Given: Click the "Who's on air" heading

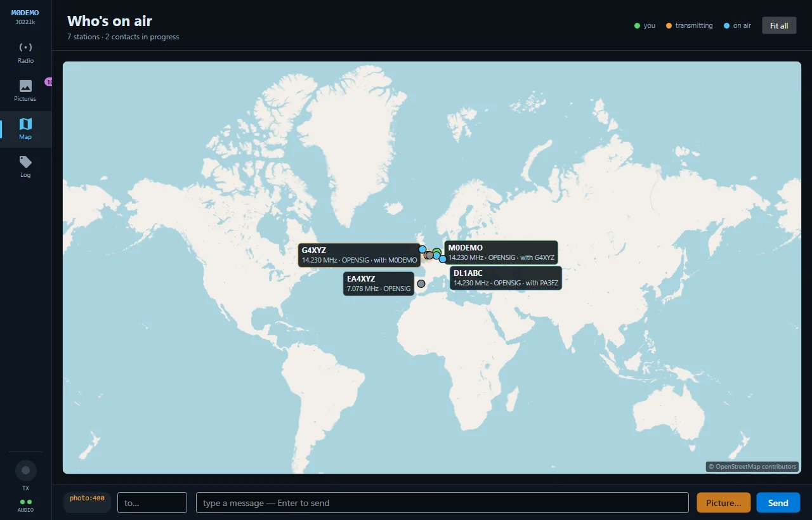Looking at the screenshot, I should pyautogui.click(x=110, y=21).
